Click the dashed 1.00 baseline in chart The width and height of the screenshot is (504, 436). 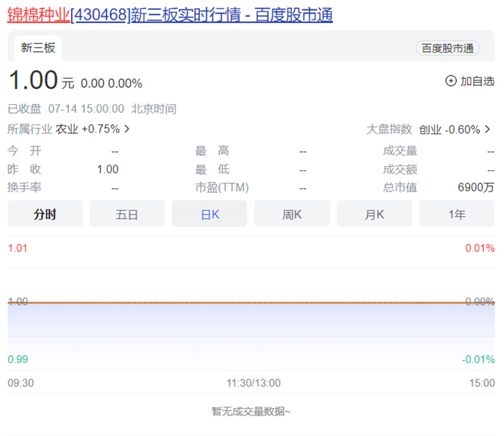coord(248,303)
